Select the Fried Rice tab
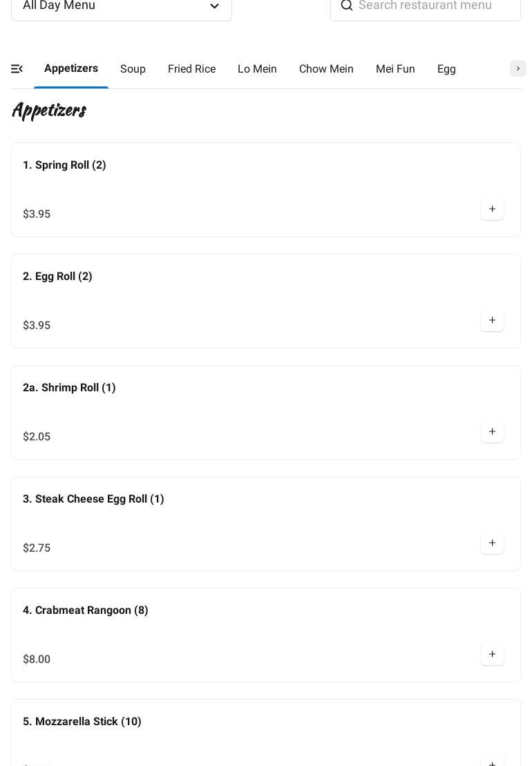Viewport: 532px width, 766px height. click(191, 69)
